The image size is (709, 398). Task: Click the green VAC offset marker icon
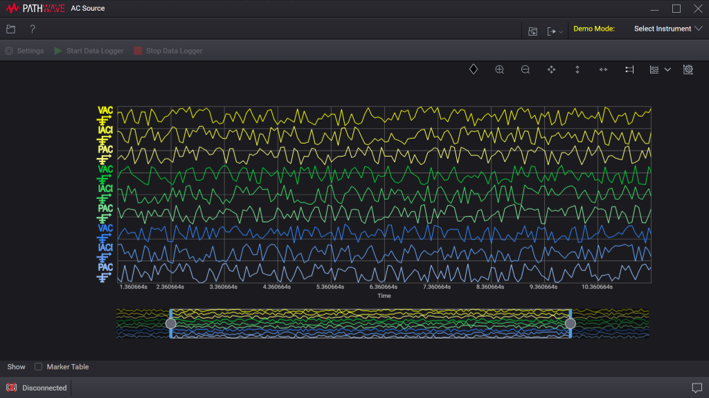(104, 179)
